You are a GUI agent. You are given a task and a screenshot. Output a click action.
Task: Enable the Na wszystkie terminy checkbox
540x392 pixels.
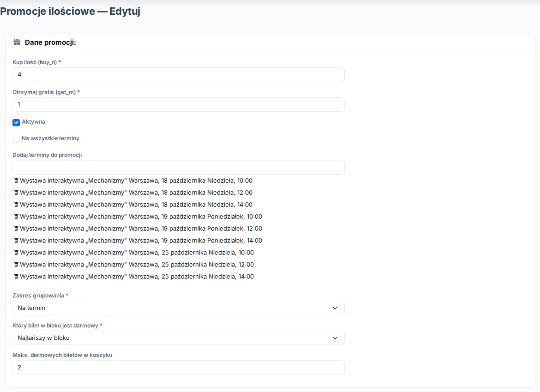click(16, 139)
